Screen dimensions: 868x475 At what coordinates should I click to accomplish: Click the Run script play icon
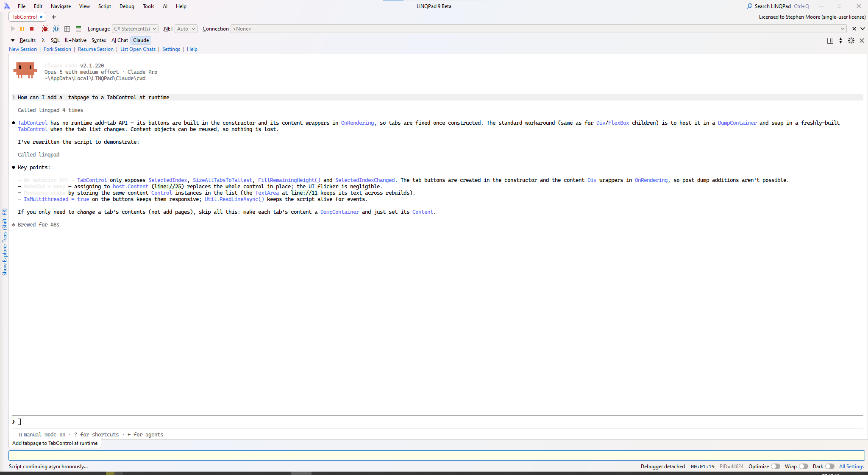[13, 29]
